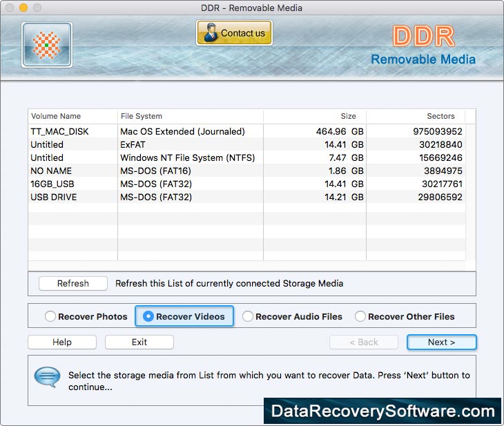Minimize the window with the yellow button
Viewport: 504px width, 426px height.
pos(23,8)
